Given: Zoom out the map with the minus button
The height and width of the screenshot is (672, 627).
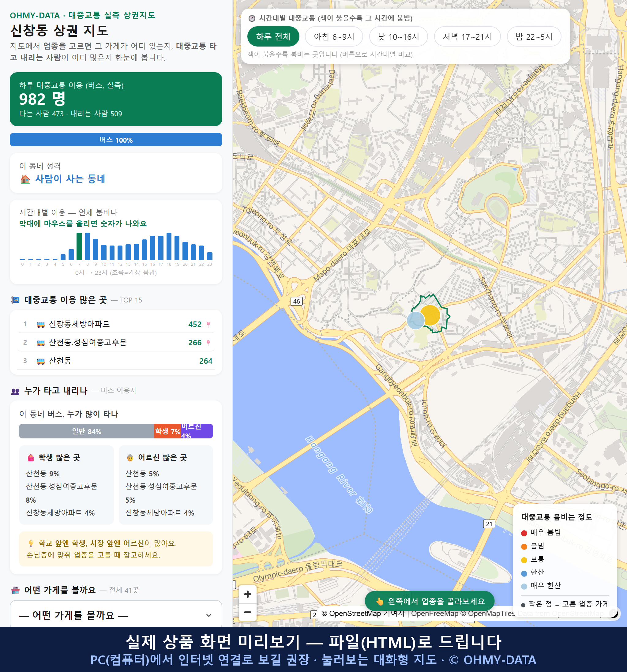Looking at the screenshot, I should coord(248,612).
